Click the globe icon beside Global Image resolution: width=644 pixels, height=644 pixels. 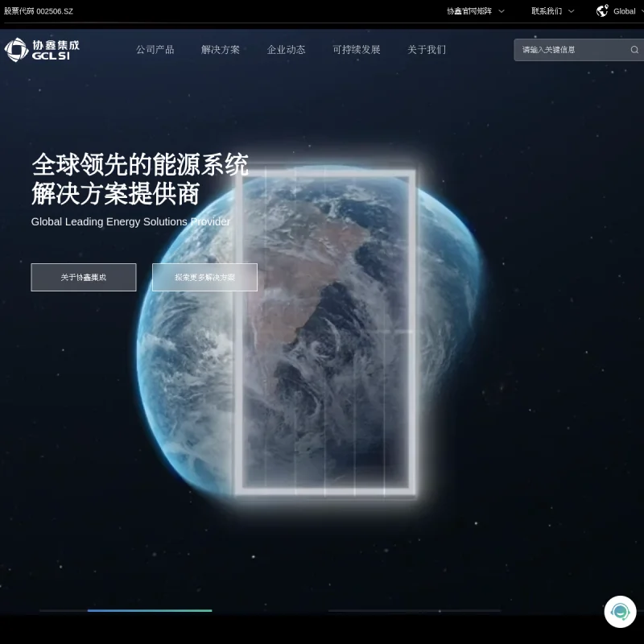click(x=602, y=11)
